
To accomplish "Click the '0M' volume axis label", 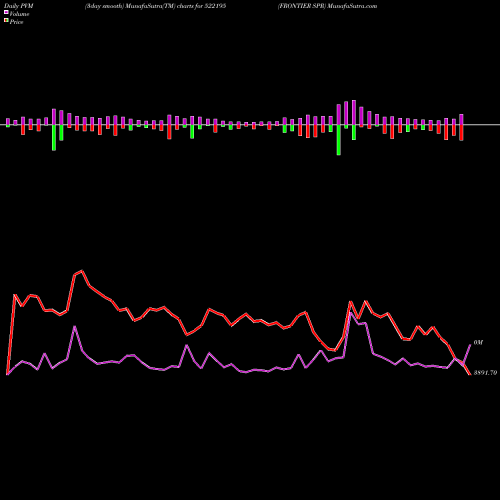I will click(478, 343).
